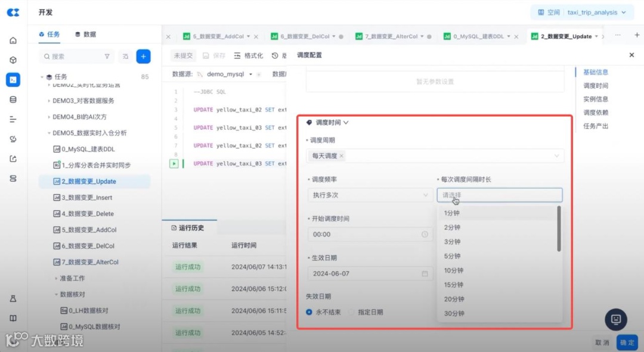Jump to 调度时间 in right navigation
644x352 pixels.
point(596,86)
